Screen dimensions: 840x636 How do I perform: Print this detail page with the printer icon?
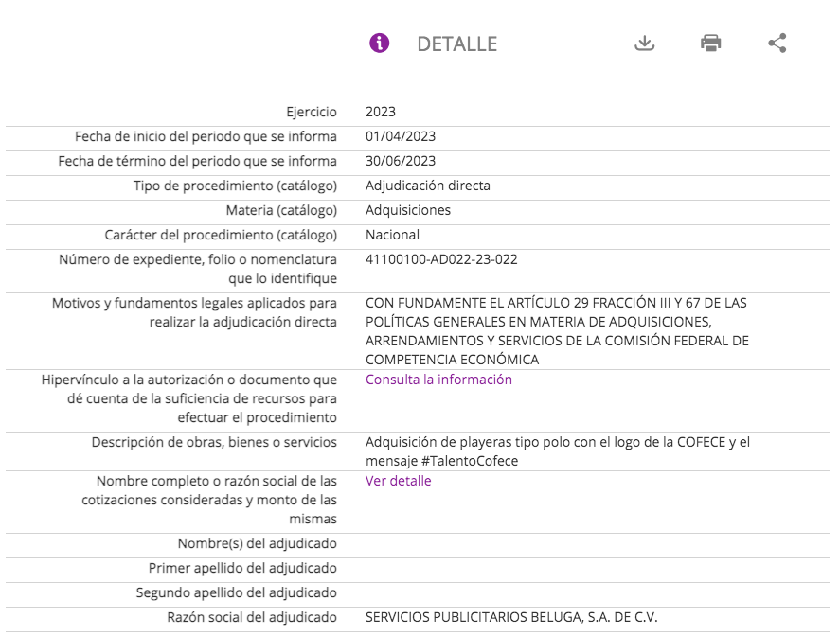[x=711, y=44]
